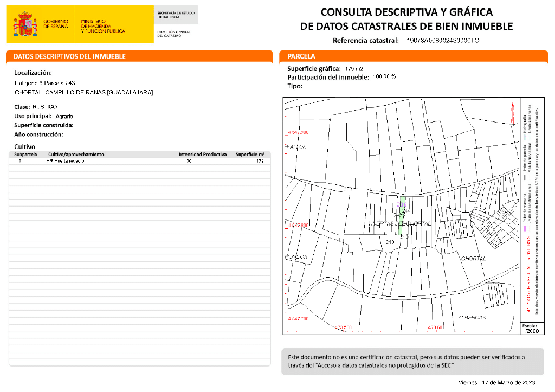Click the "Año construcción:" label

[x=38, y=134]
